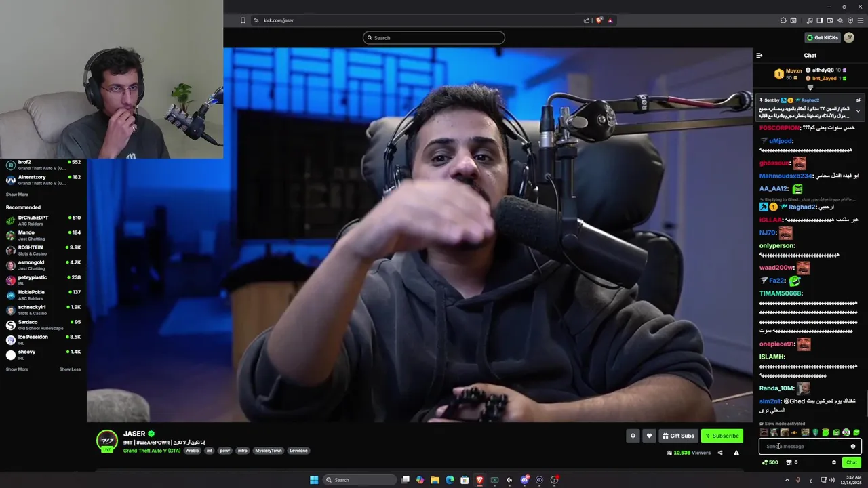Click the browser share page icon
This screenshot has width=868, height=488.
(x=586, y=20)
